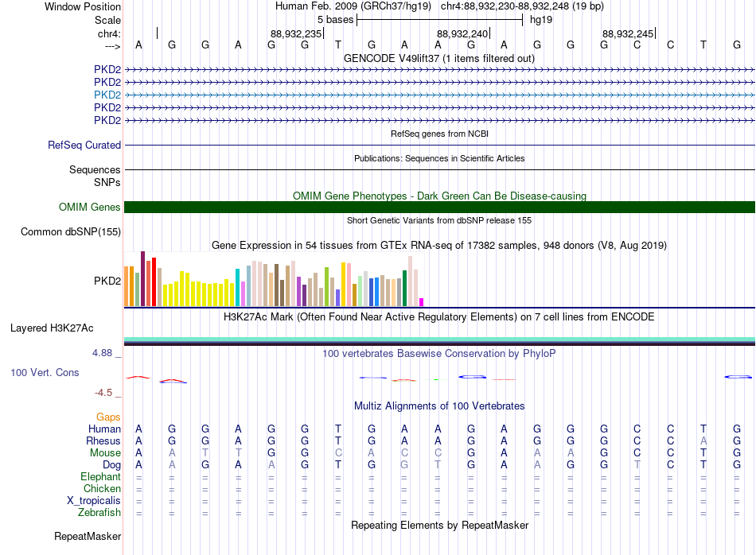Screen dimensions: 756x555
Task: Click the light-blue PKD2 transcript label
Action: (x=107, y=95)
